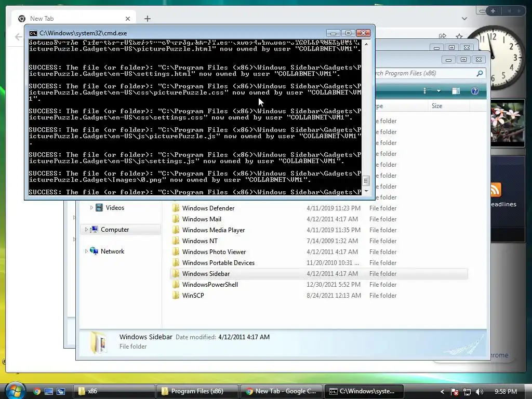Open the Explorer views dropdown arrow
Screen dimensions: 532x399
coord(438,91)
